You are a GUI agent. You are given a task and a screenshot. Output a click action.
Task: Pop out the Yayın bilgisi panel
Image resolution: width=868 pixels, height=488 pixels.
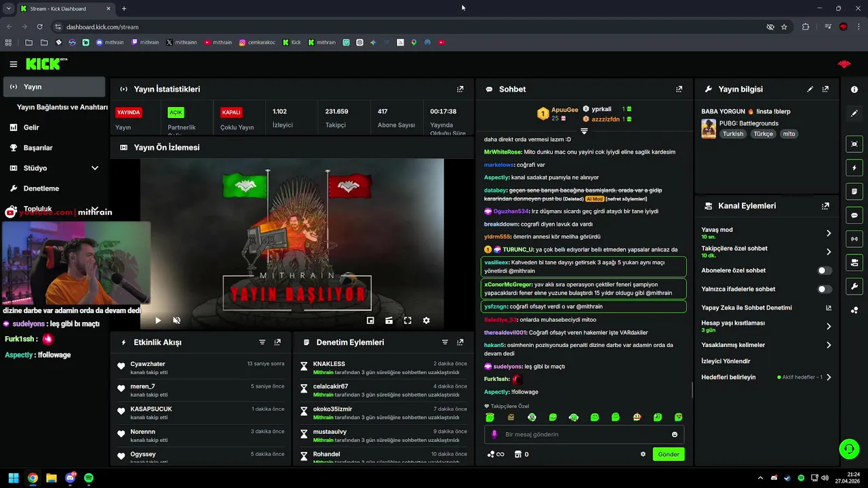pos(825,89)
